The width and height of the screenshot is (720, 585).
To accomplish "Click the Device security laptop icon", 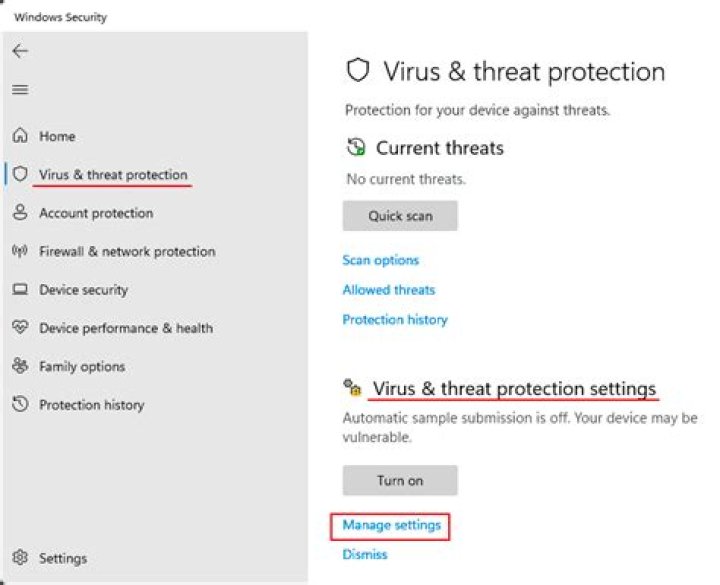I will (x=20, y=290).
